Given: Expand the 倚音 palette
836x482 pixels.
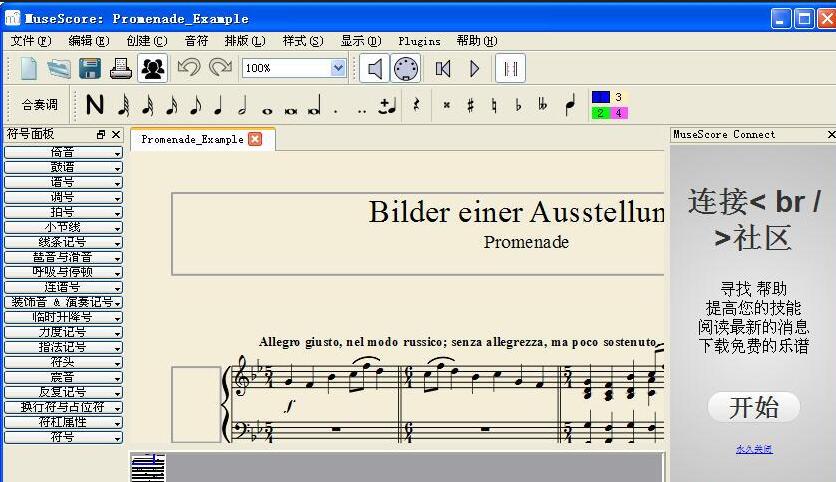Looking at the screenshot, I should pos(63,152).
